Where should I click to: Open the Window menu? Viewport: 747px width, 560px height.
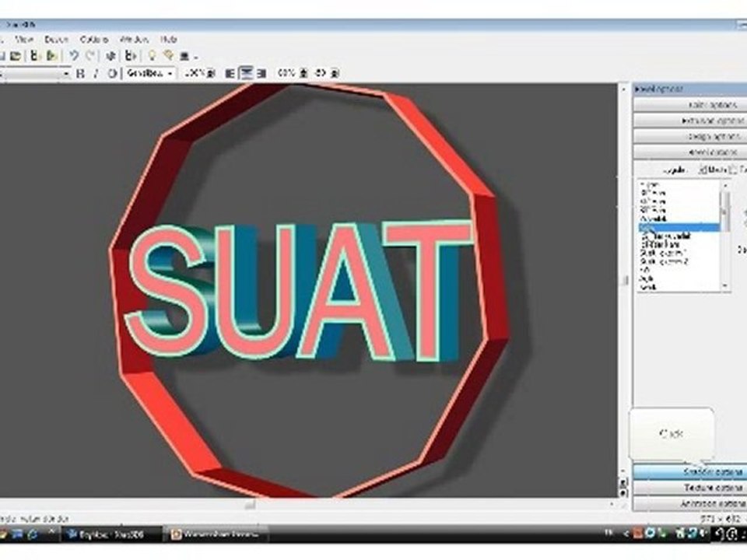(134, 40)
